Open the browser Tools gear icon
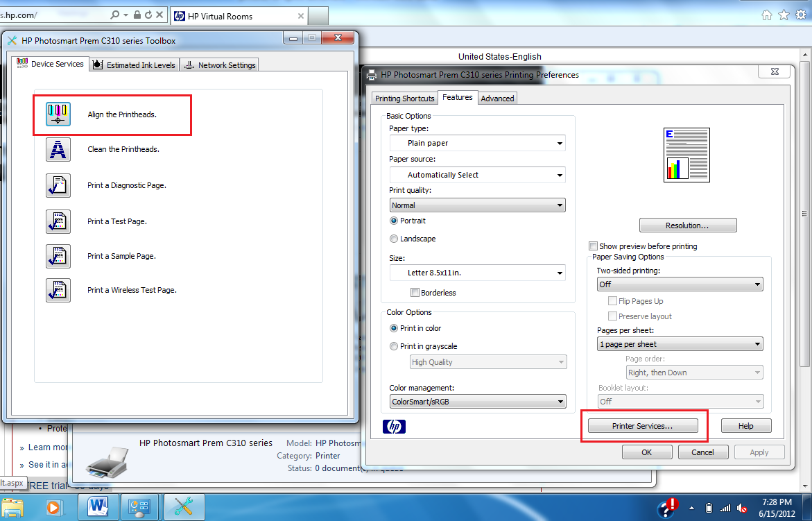The height and width of the screenshot is (521, 812). [x=801, y=15]
